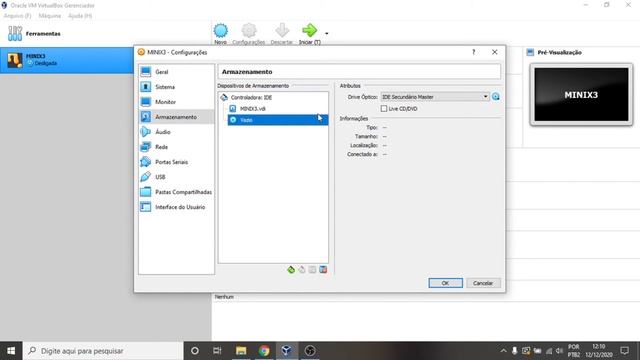Click the taskbar search box
Viewport: 640px width, 360px height.
click(x=103, y=351)
